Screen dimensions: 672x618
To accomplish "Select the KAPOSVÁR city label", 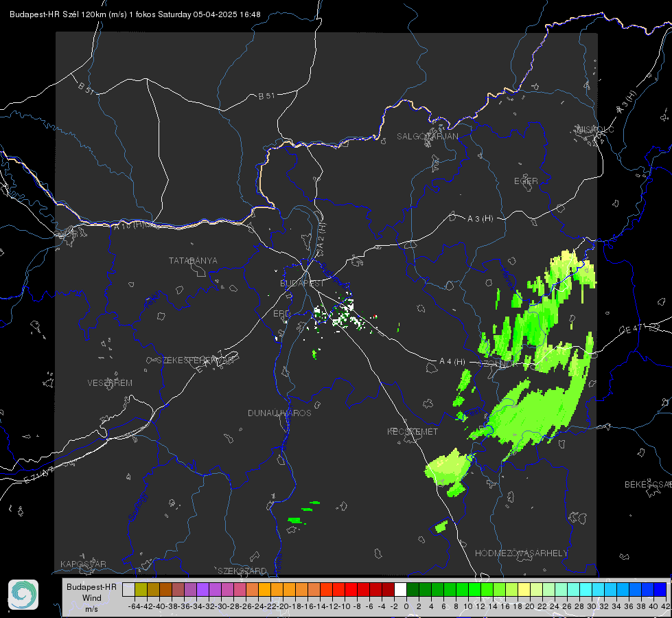I will click(x=83, y=564).
